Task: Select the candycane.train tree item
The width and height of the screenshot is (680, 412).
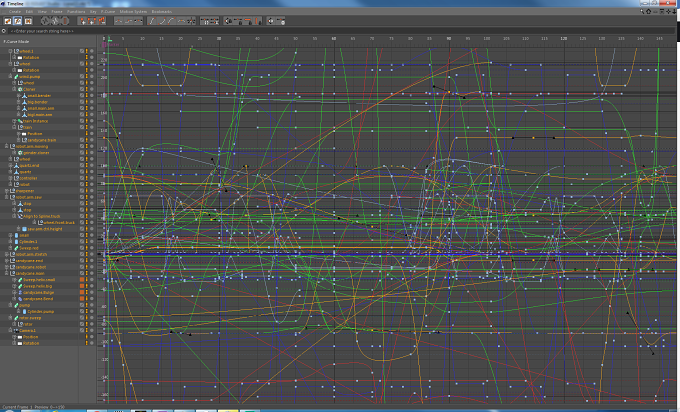Action: (42, 140)
